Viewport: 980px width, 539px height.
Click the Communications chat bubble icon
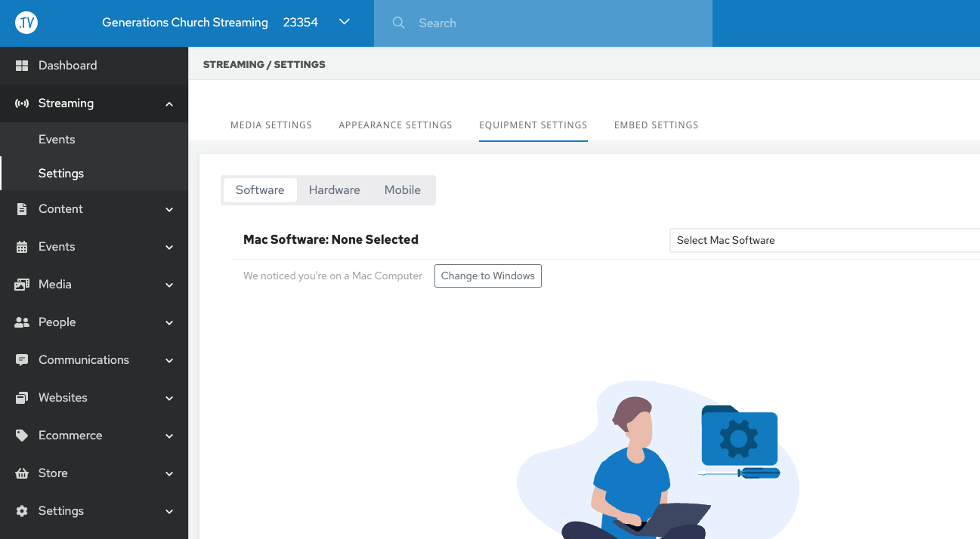click(x=22, y=360)
